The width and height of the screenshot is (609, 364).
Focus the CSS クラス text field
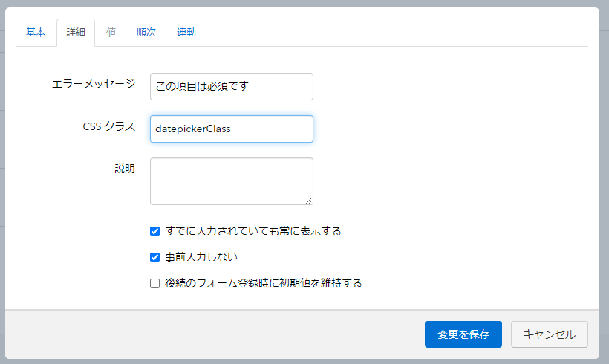(x=232, y=129)
